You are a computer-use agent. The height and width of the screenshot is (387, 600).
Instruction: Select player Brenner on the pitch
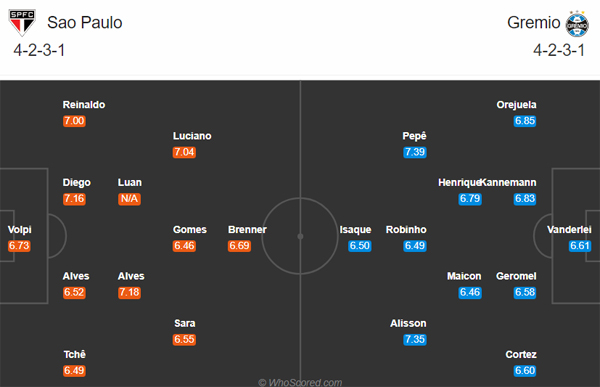[x=247, y=230]
